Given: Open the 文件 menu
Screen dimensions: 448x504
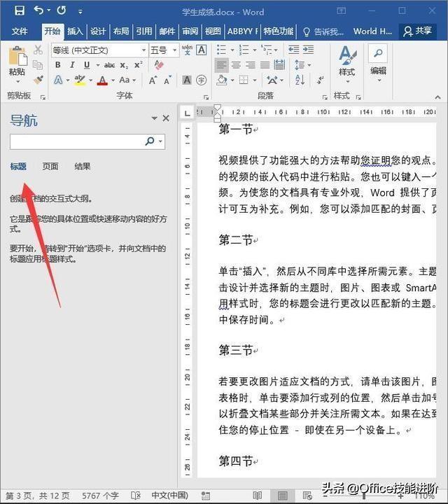Looking at the screenshot, I should (x=20, y=31).
